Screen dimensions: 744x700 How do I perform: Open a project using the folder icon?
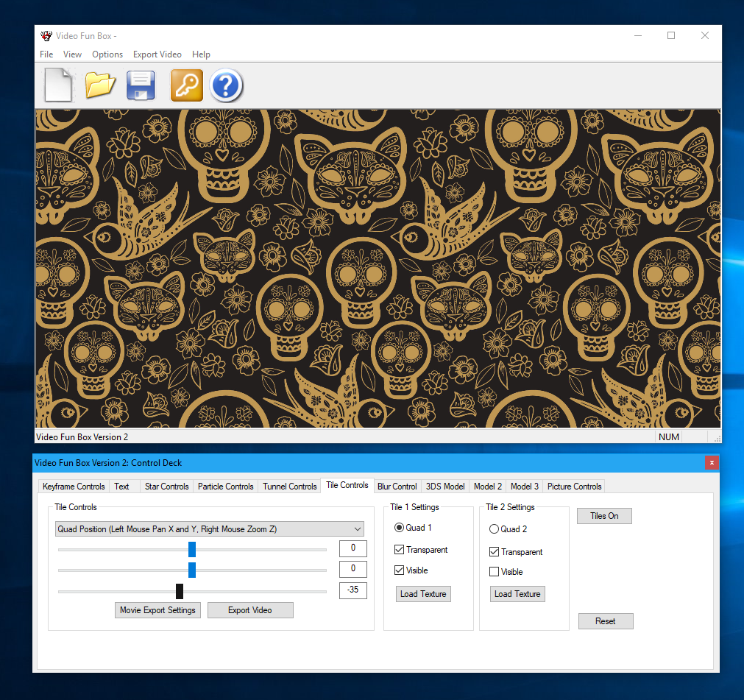pos(99,85)
